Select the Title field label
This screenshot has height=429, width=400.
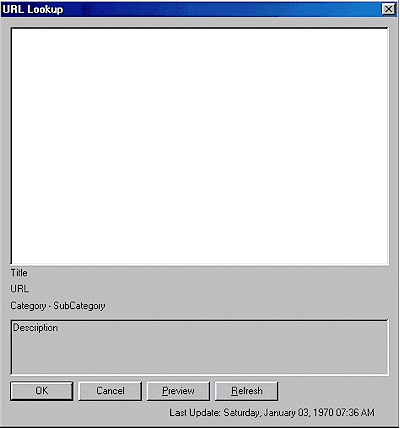pos(19,273)
